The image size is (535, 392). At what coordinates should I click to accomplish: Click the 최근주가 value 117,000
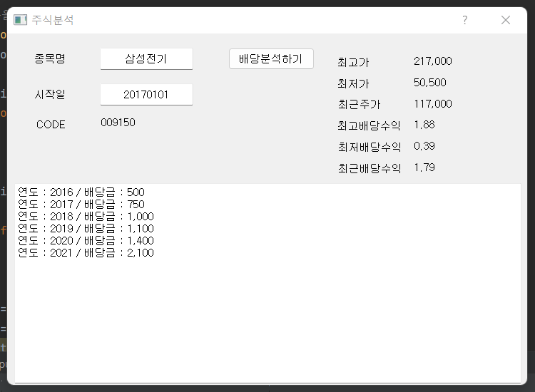pos(433,103)
